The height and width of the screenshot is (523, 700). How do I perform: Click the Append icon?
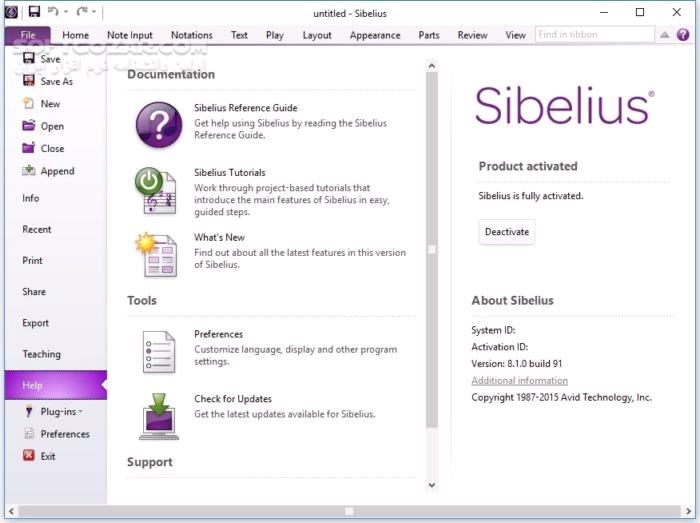[x=29, y=170]
